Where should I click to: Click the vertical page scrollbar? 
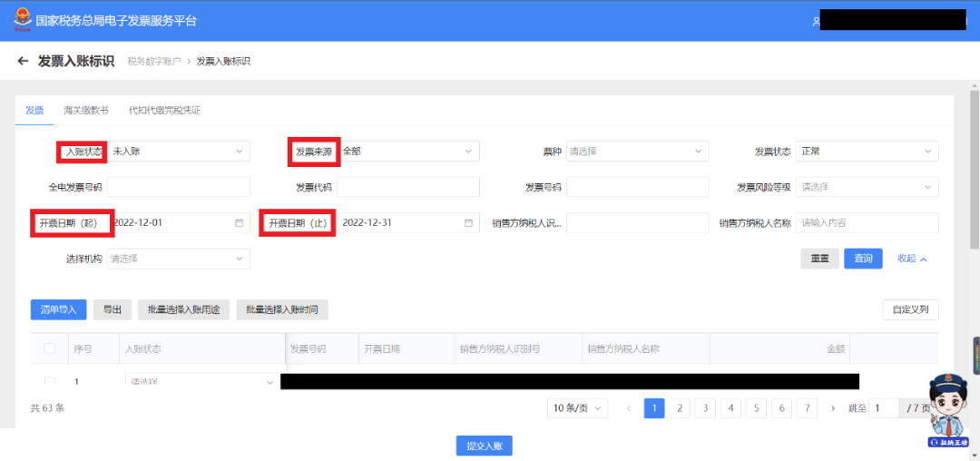pos(975,169)
